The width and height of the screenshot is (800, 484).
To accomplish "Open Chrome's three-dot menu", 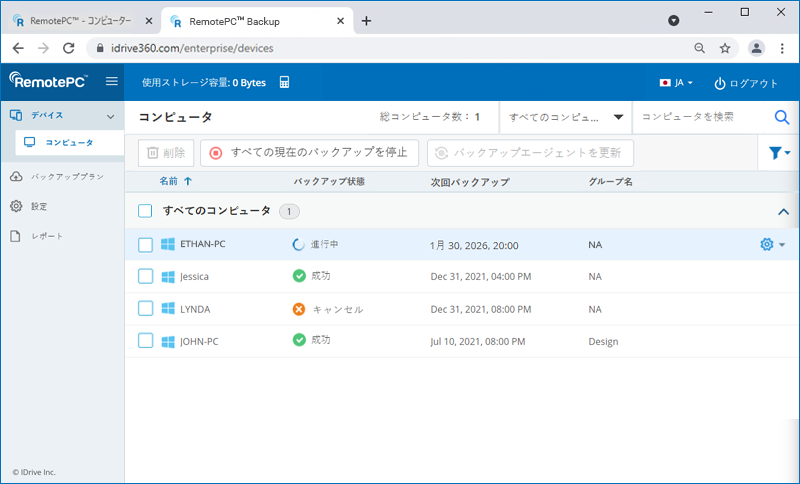I will tap(782, 48).
